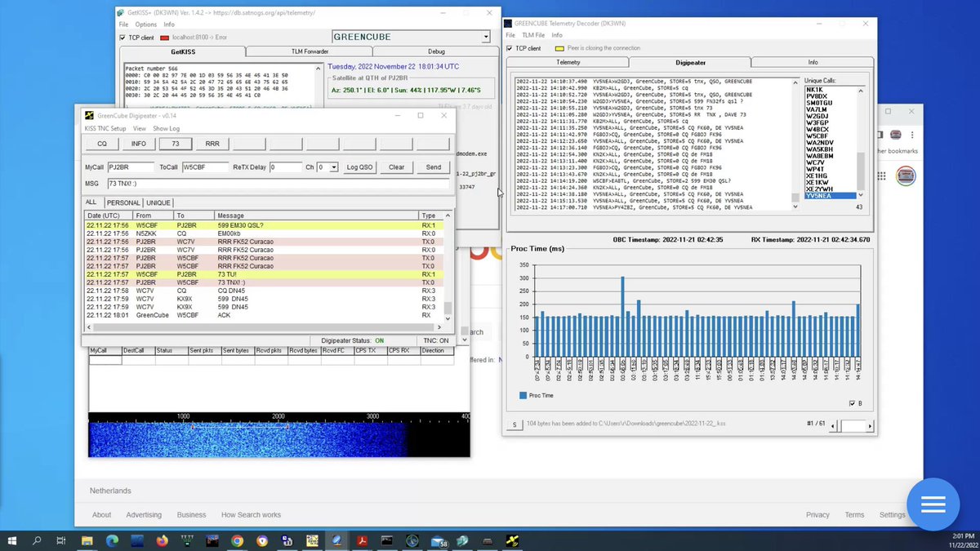This screenshot has width=980, height=551.
Task: Click GreenCube Digipeater title bar icon
Action: [x=91, y=116]
